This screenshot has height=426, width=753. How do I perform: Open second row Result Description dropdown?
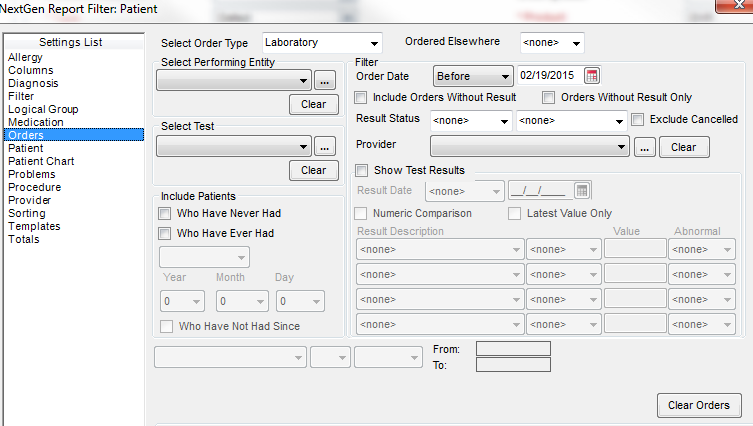coord(440,274)
